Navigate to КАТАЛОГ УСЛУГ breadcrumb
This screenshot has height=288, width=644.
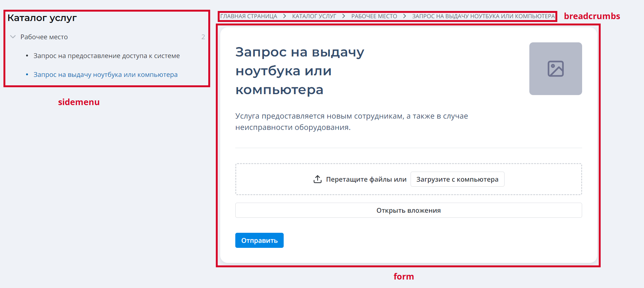[x=314, y=16]
